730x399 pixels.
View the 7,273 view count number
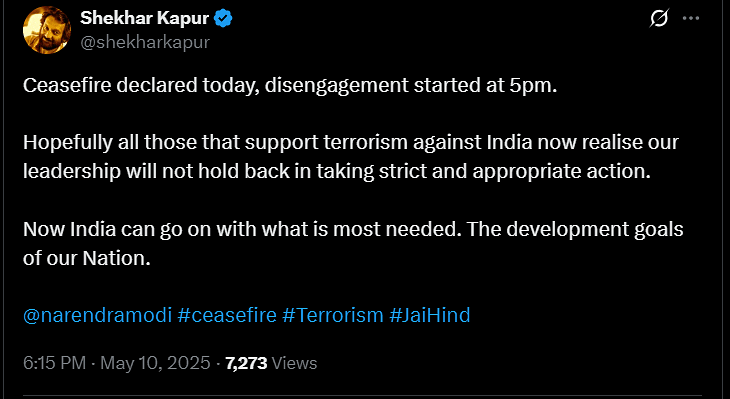tap(246, 363)
